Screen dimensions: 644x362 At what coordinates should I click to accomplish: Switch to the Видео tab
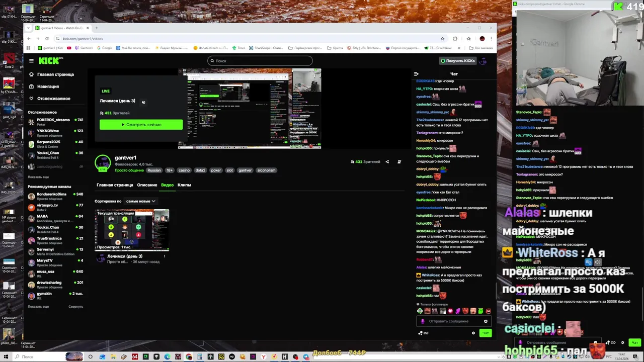[167, 185]
